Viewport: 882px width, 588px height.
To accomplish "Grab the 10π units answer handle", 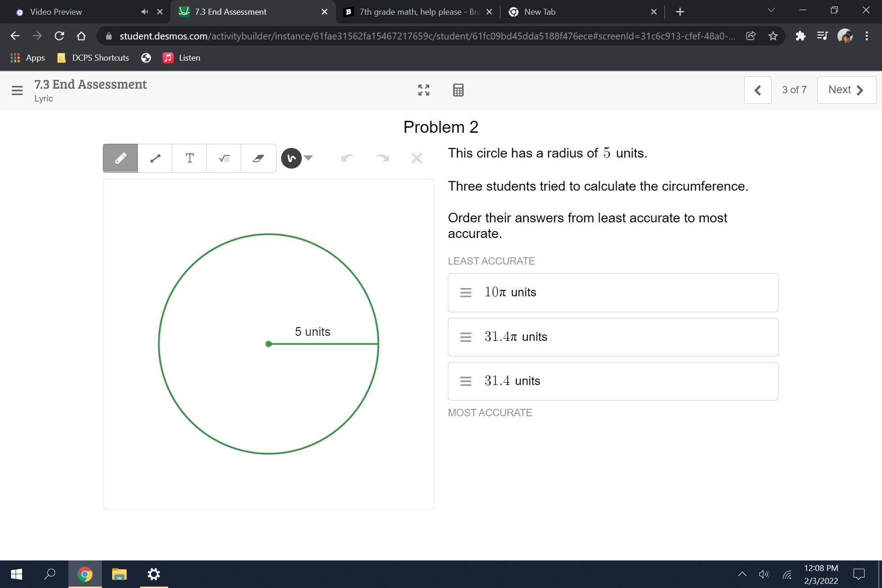I will point(465,293).
